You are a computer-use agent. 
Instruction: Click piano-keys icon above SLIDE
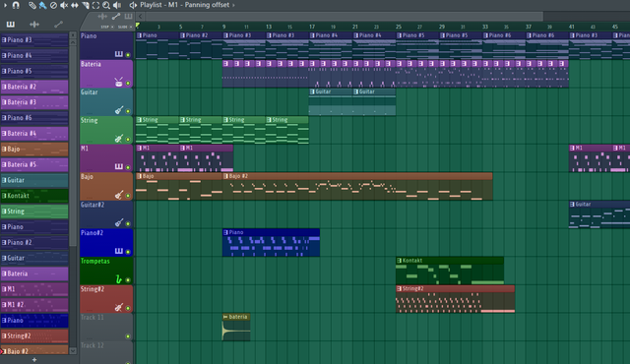coord(128,17)
